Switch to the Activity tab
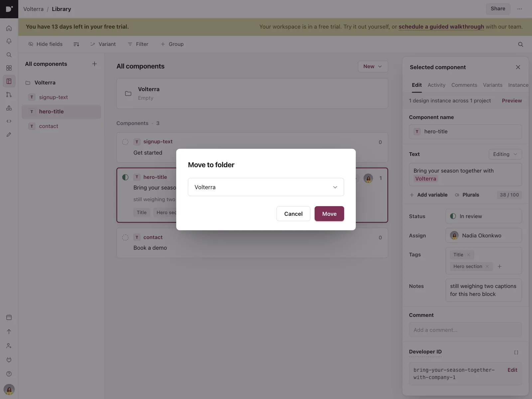This screenshot has width=532, height=399. click(436, 85)
